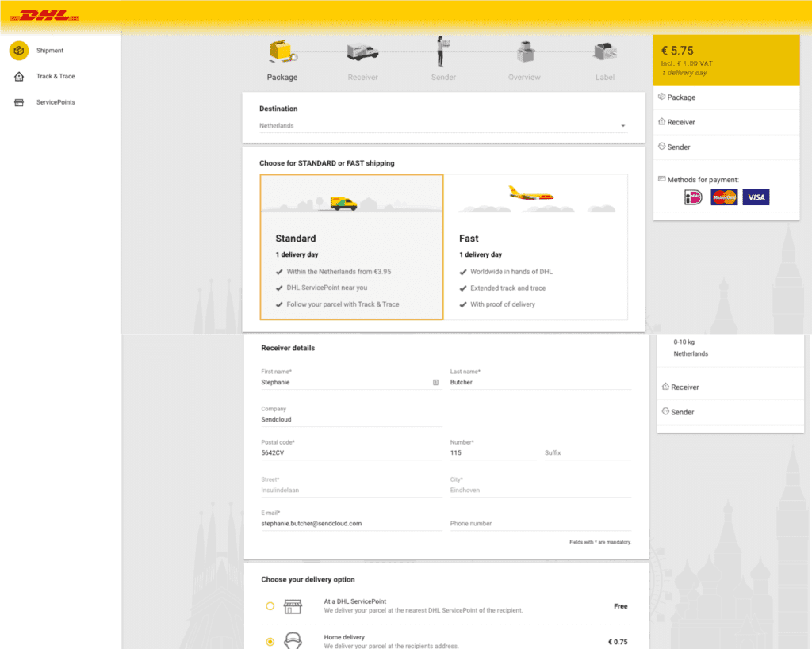Select the Fast shipping option
The height and width of the screenshot is (649, 812).
[x=536, y=246]
